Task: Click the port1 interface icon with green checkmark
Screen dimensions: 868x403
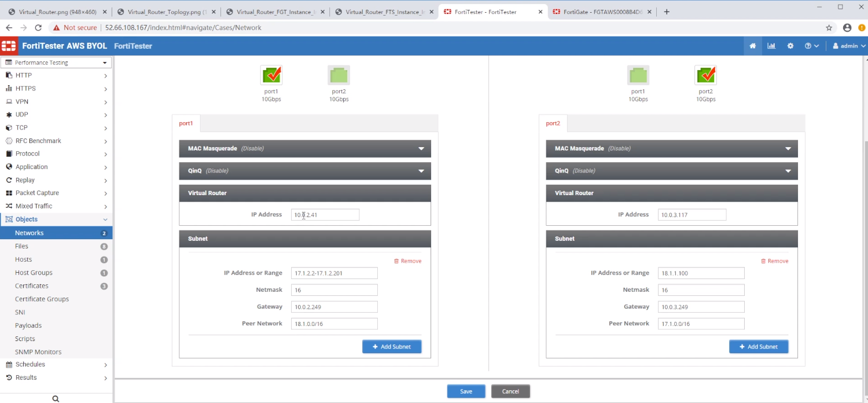Action: click(271, 74)
